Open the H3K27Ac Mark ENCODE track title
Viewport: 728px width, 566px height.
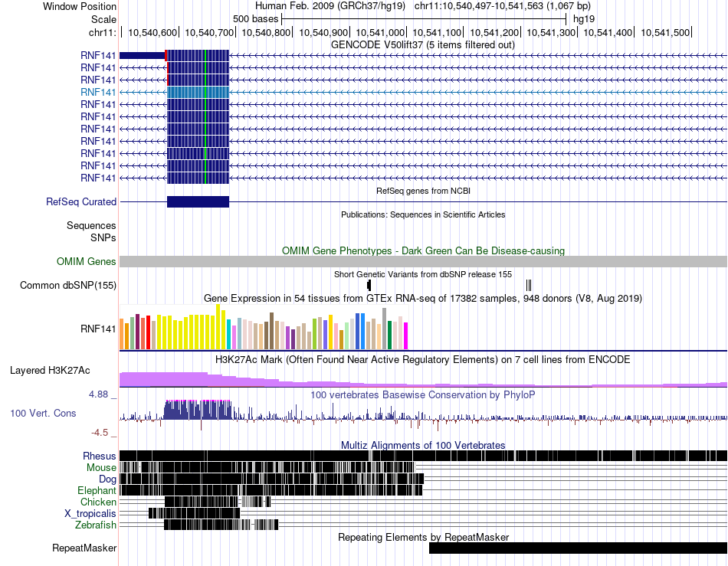point(423,360)
